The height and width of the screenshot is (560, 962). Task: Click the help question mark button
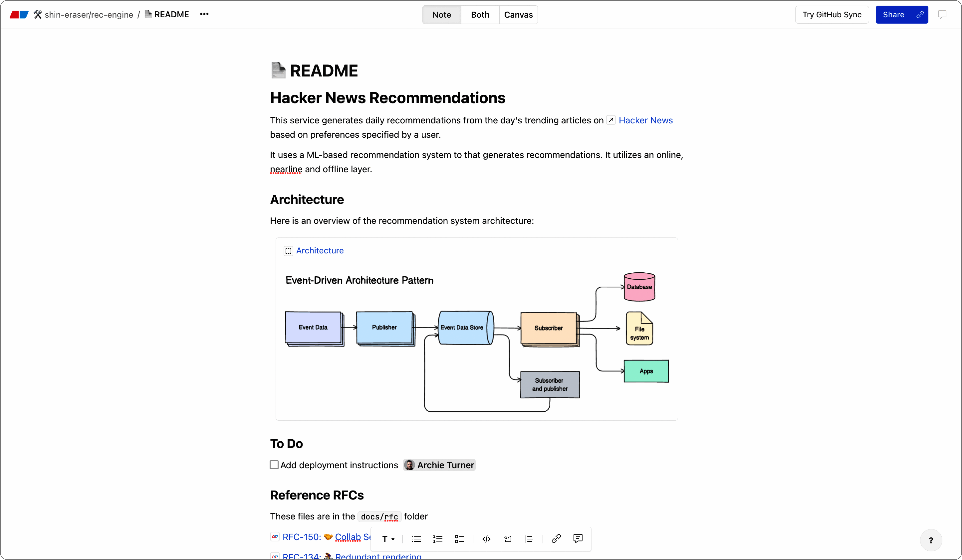click(931, 540)
